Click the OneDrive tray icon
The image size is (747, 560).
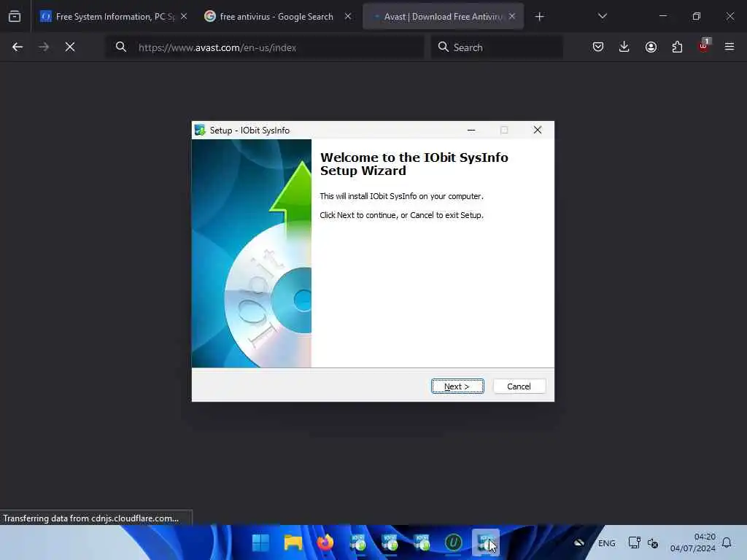[x=578, y=542]
